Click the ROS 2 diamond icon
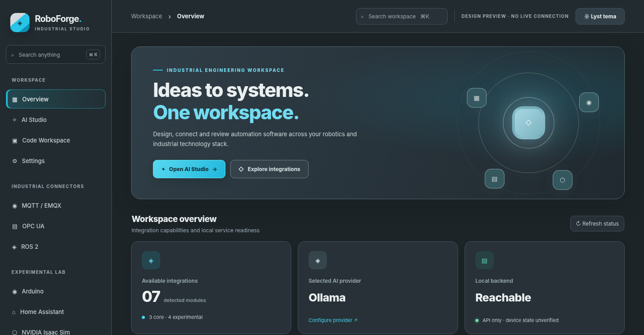644x335 pixels. 14,247
